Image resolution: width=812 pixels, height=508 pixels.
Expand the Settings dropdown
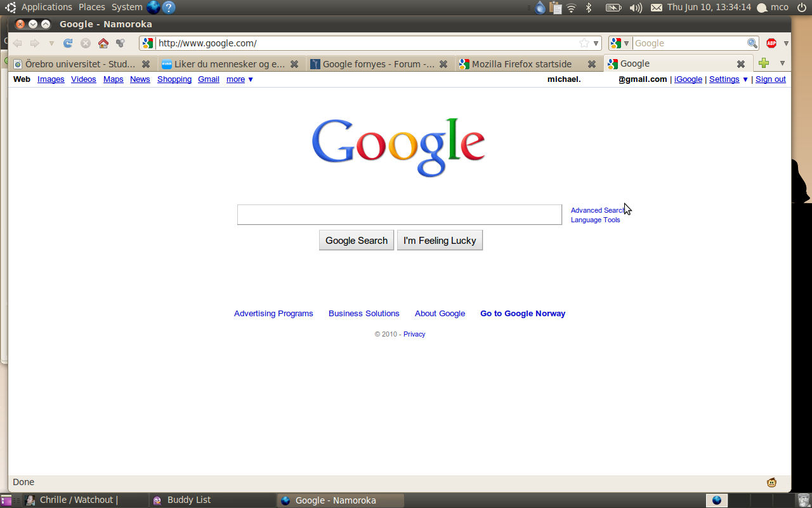(729, 79)
